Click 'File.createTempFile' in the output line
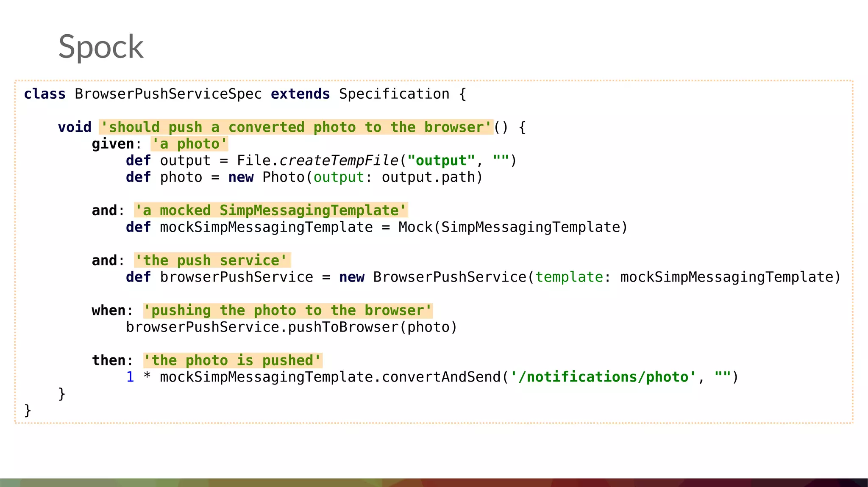868x487 pixels. 317,160
